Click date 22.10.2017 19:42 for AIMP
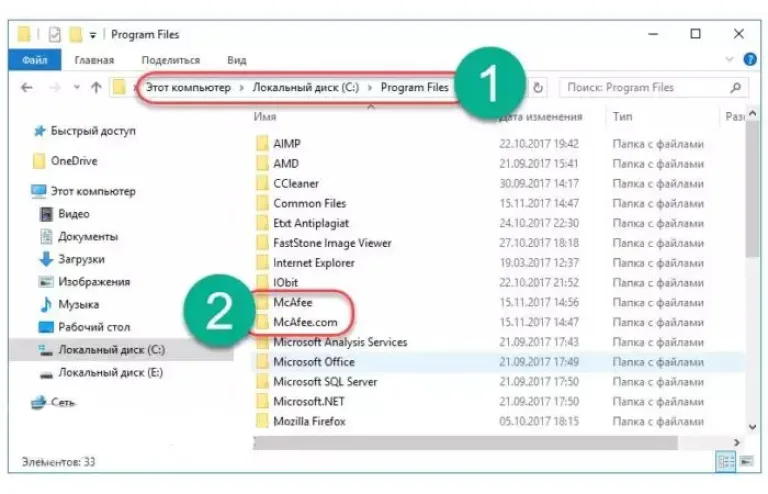The image size is (768, 494). coord(539,144)
